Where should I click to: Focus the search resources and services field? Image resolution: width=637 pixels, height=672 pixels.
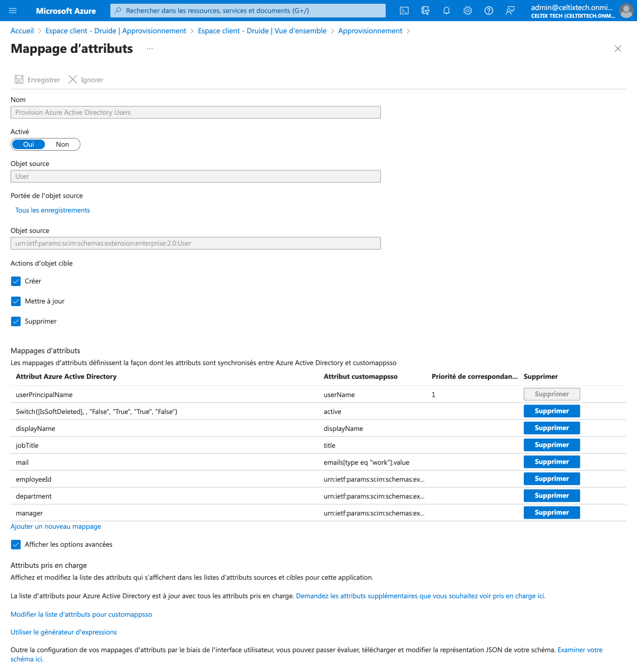[x=248, y=11]
